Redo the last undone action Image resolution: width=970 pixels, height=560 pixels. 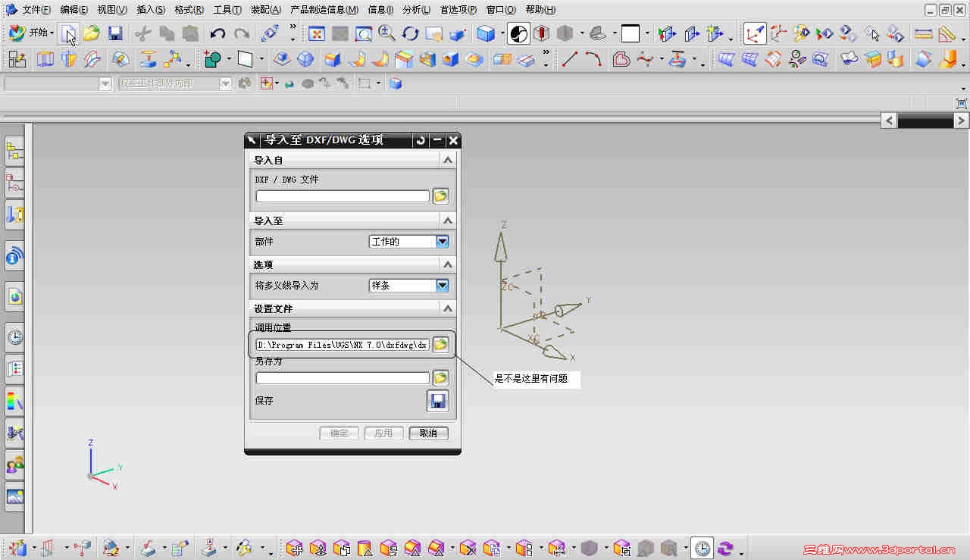pyautogui.click(x=242, y=33)
